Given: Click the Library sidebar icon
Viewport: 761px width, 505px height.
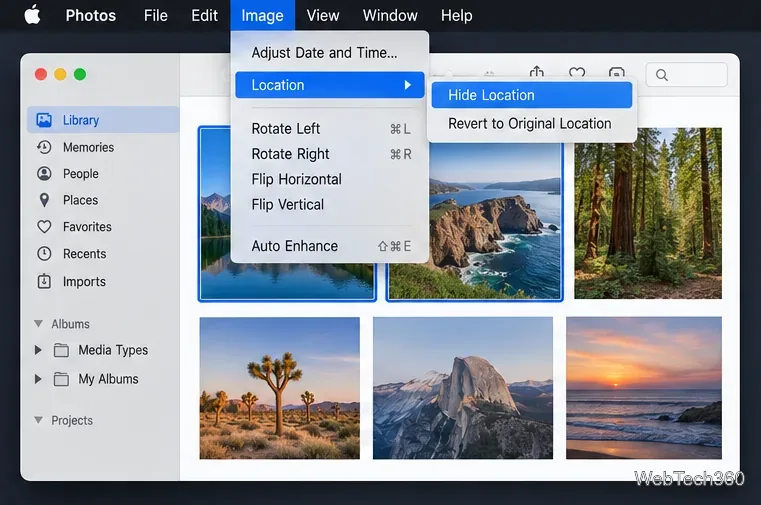Looking at the screenshot, I should (x=44, y=120).
